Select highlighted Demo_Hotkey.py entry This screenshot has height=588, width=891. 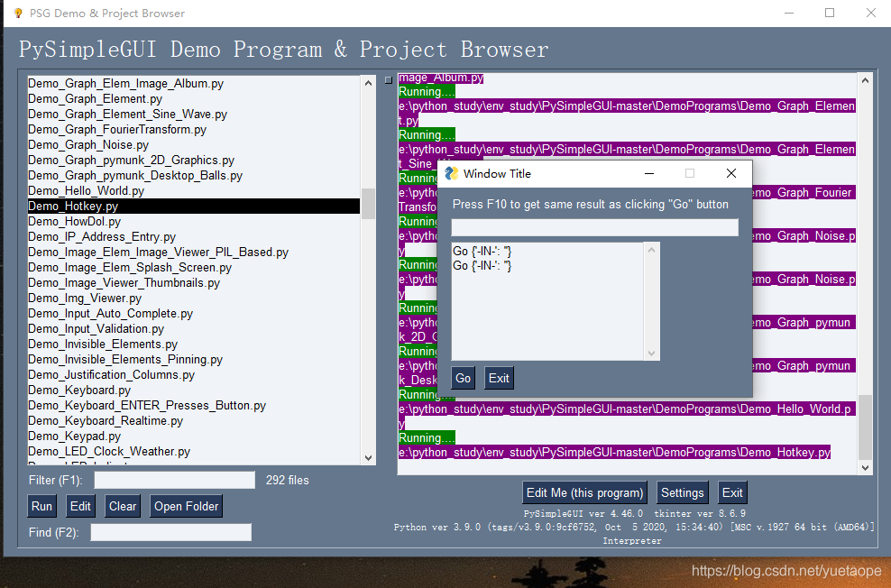pos(194,207)
